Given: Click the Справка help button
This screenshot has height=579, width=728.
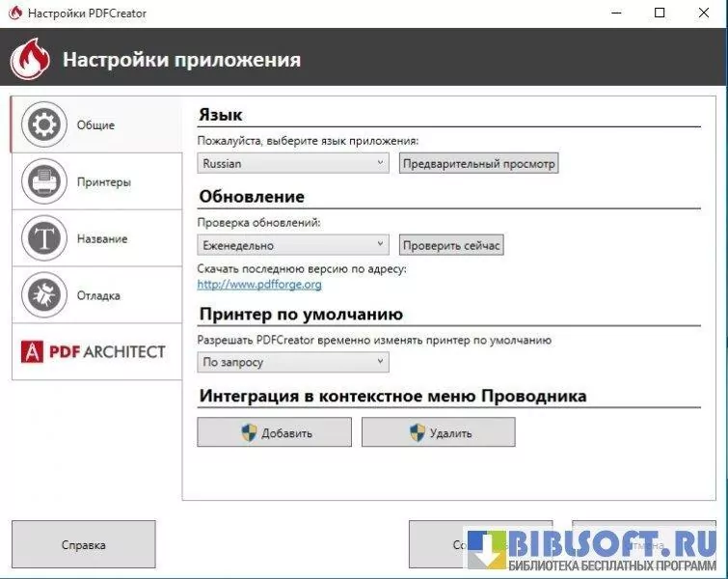Looking at the screenshot, I should [83, 544].
